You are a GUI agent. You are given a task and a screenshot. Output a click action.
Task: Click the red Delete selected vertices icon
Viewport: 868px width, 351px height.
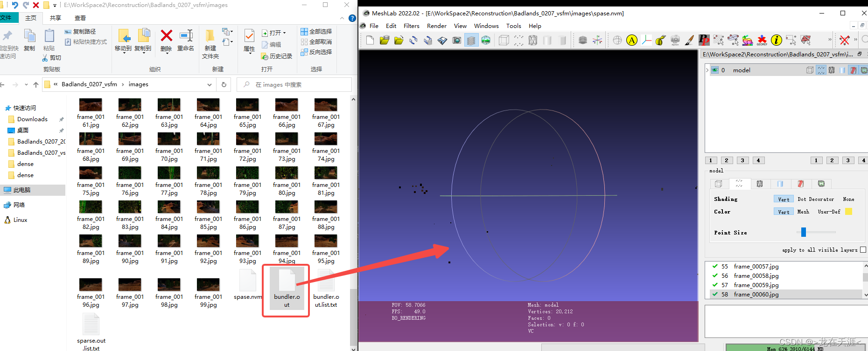(845, 40)
